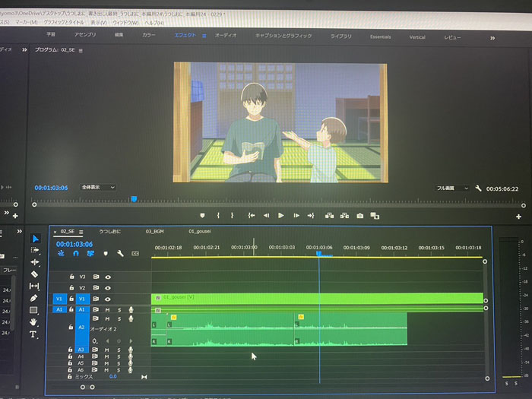Click Export Frame camera icon
The height and width of the screenshot is (399, 532).
[x=359, y=215]
